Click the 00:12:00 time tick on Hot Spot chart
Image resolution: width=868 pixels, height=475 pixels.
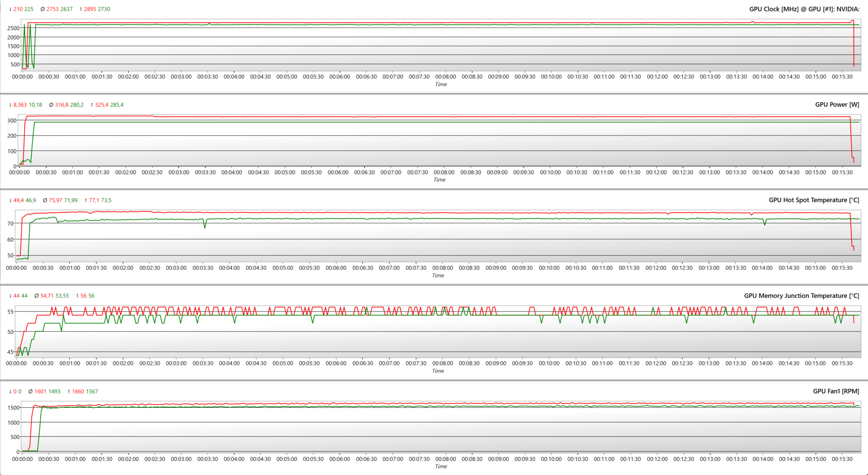coord(656,268)
